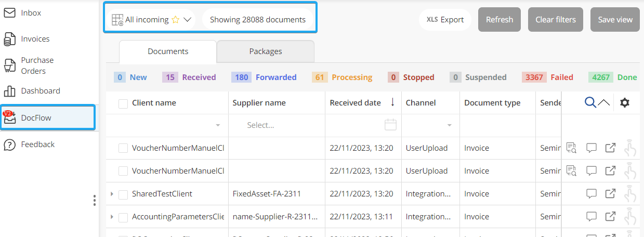Click the Inbox envelope icon
Screen dimensions: 644x237
pyautogui.click(x=9, y=13)
